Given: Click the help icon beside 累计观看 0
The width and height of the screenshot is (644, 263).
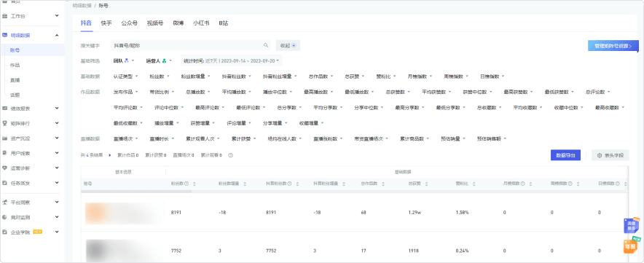Looking at the screenshot, I should click(230, 155).
